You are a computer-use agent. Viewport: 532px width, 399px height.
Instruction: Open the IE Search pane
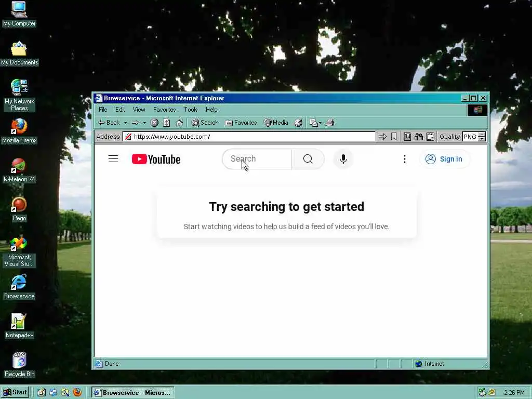click(x=205, y=123)
